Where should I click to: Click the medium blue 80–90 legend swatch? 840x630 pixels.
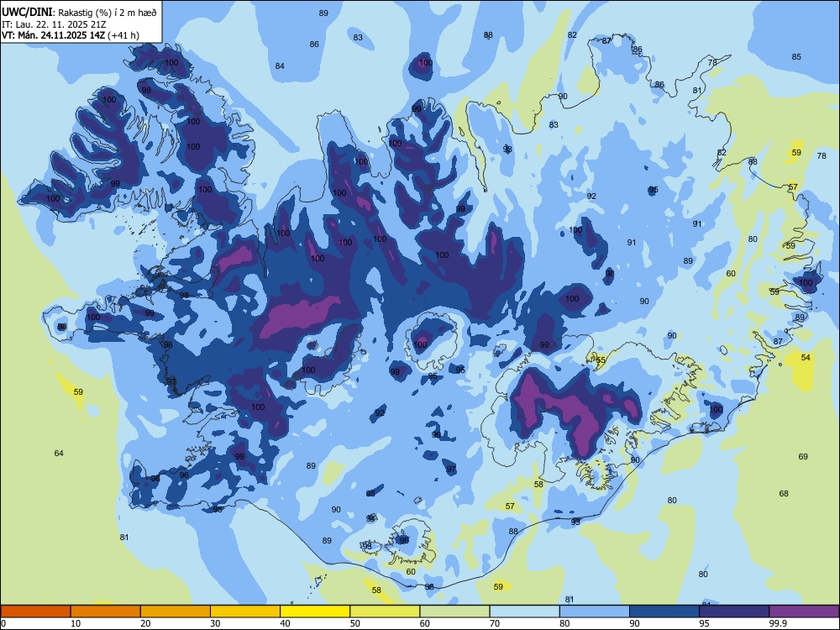[x=595, y=612]
